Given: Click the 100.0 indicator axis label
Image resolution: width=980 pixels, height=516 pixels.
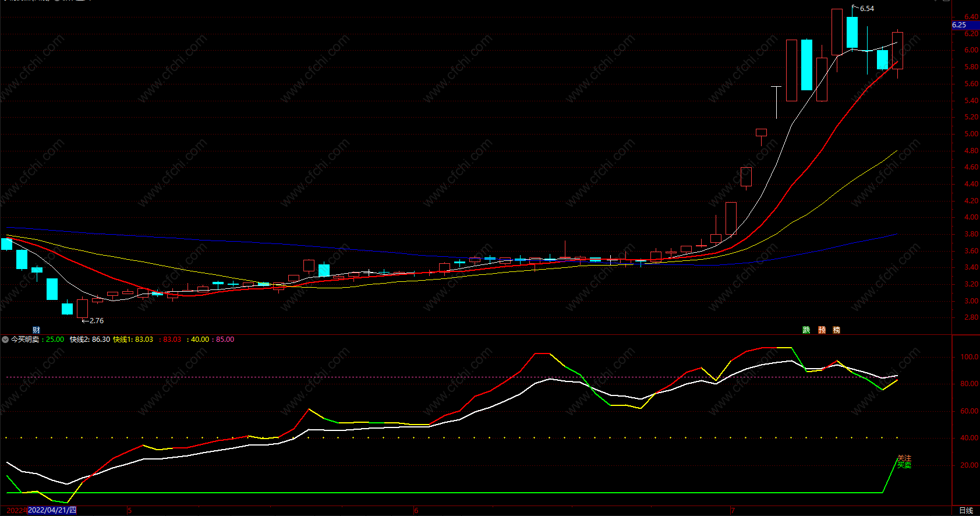Looking at the screenshot, I should coord(969,357).
